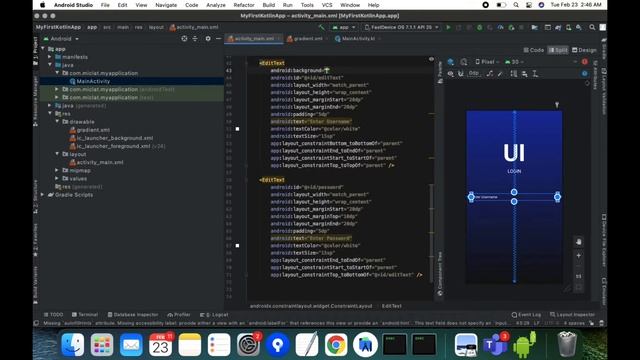Open the Navigate menu
Image resolution: width=640 pixels, height=360 pixels.
click(x=166, y=5)
